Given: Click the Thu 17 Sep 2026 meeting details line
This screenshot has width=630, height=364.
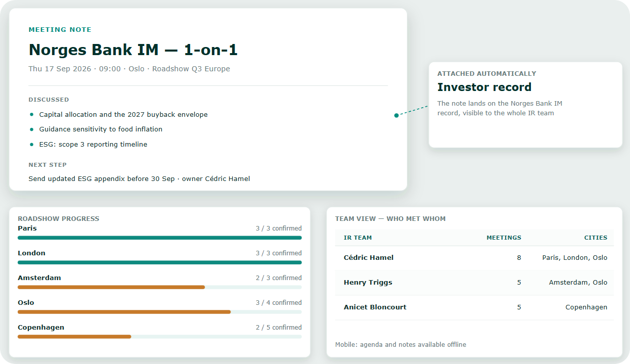Looking at the screenshot, I should coord(129,69).
